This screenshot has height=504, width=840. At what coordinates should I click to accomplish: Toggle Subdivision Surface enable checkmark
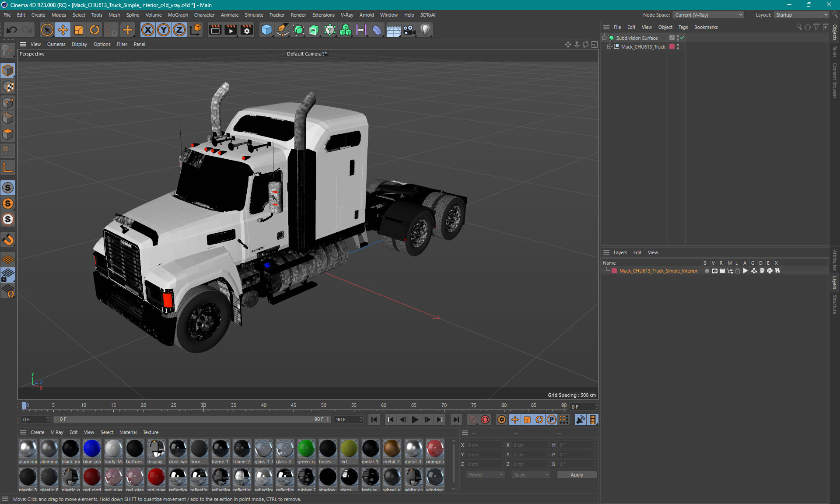tap(682, 38)
